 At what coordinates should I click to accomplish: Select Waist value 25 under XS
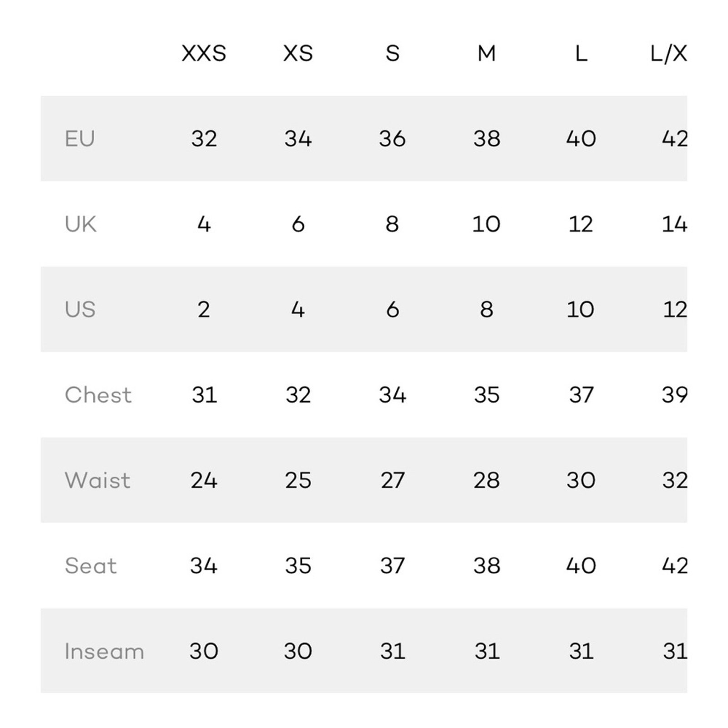[x=298, y=480]
